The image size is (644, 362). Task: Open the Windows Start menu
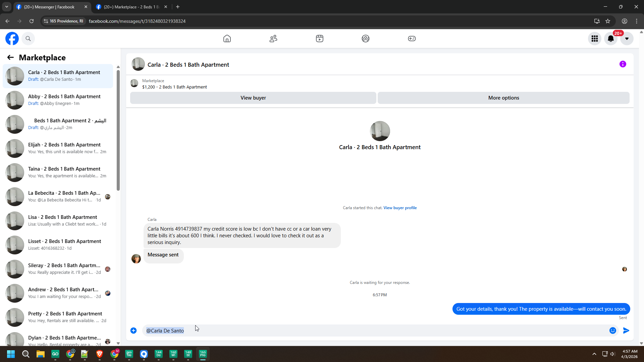pyautogui.click(x=11, y=354)
